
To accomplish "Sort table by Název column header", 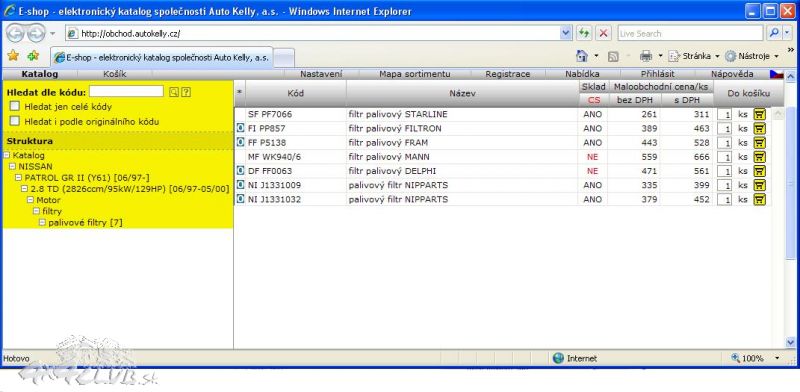I will [462, 93].
